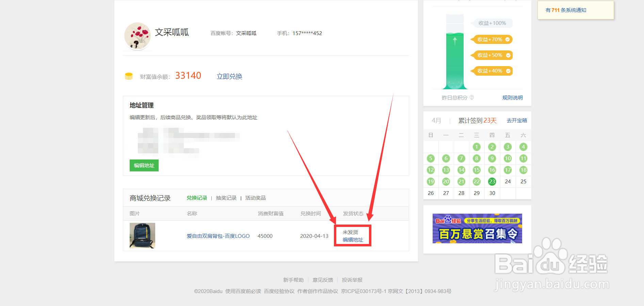Click the phone number 157*****452
Screen dimensions: 644x306
[x=307, y=33]
